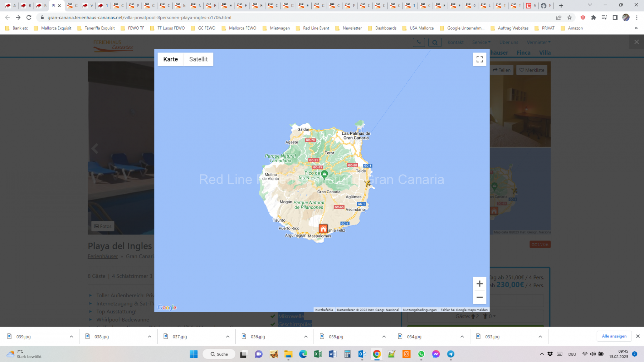Screen dimensions: 644x362
Task: Open the Kontakt link
Action: pos(455,42)
